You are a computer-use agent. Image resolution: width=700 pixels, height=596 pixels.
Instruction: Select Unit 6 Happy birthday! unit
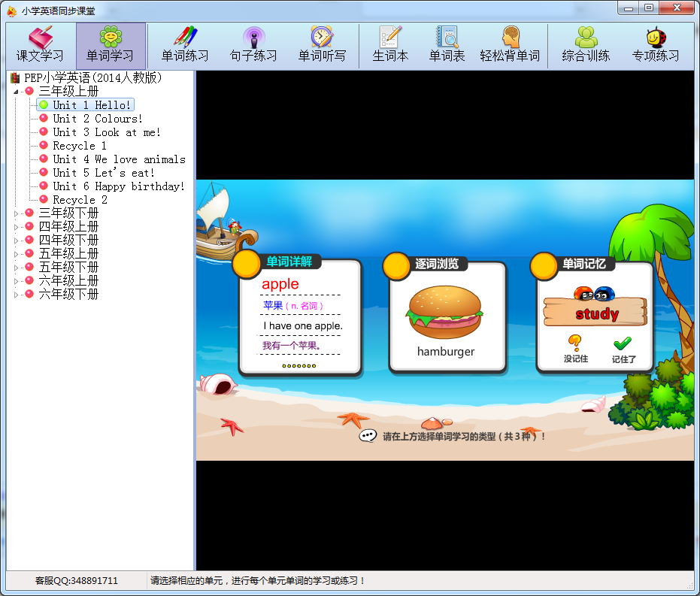coord(118,186)
